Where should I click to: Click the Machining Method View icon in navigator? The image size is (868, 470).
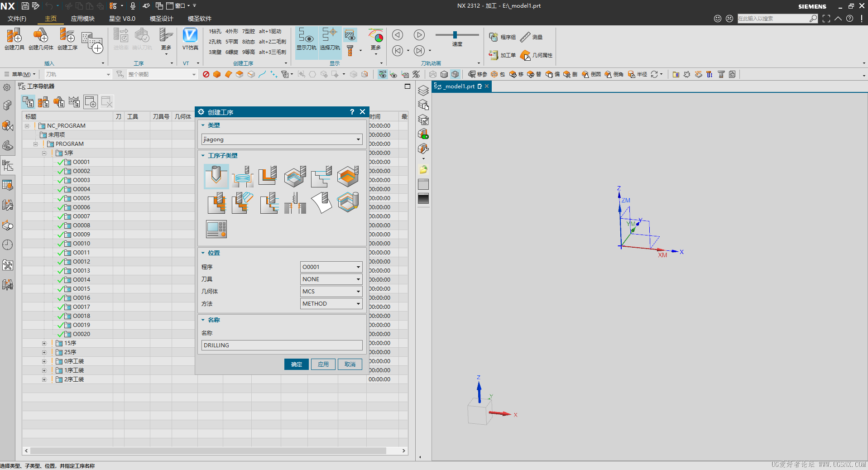tap(74, 102)
